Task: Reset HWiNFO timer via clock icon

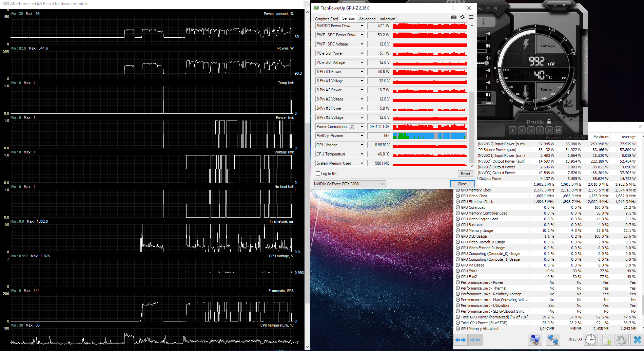Action: click(x=590, y=340)
